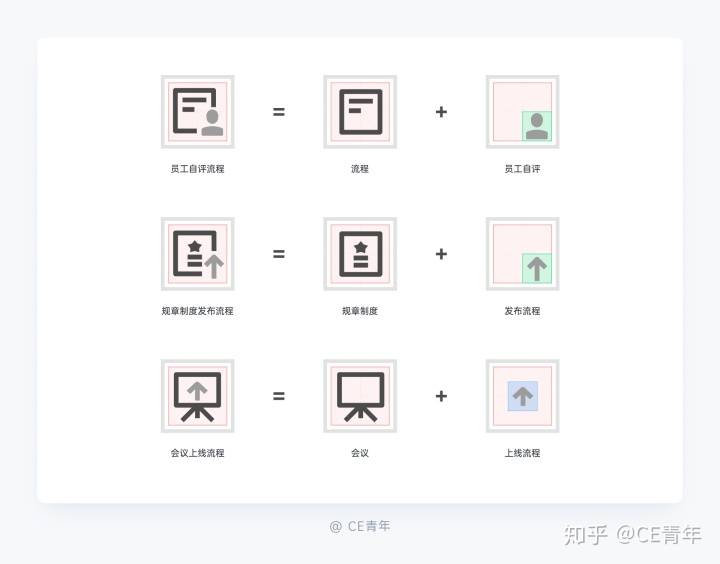This screenshot has width=720, height=564.
Task: Click the 发布流程 caption text
Action: pos(523,311)
